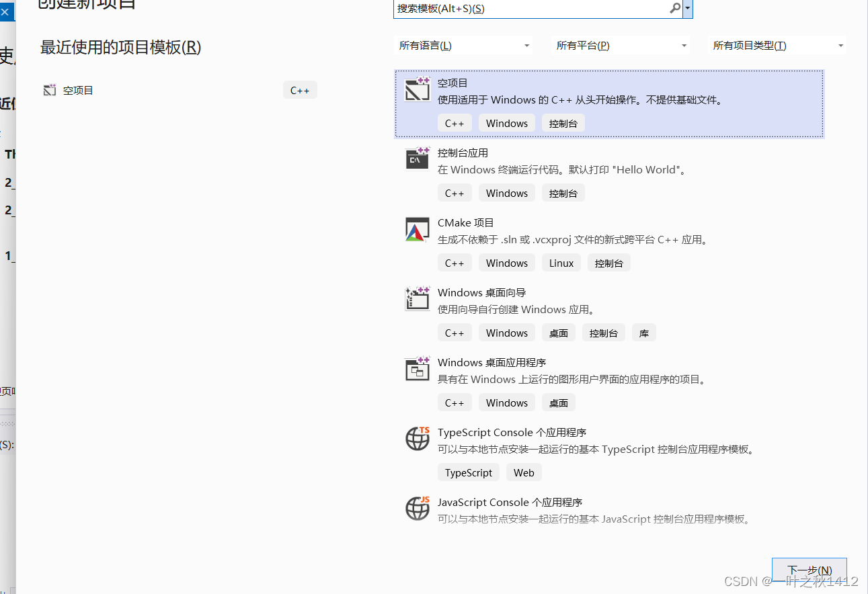The width and height of the screenshot is (868, 594).
Task: Open the recent 空项目 template icon
Action: (x=50, y=90)
